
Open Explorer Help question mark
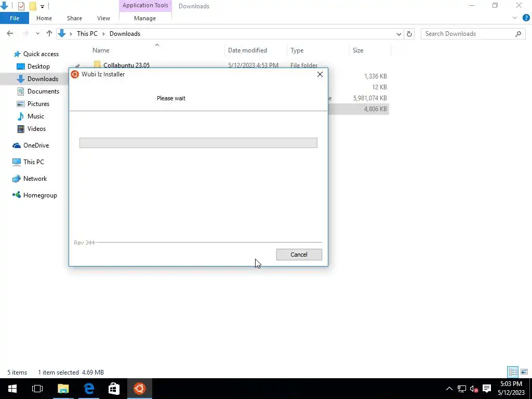click(x=526, y=18)
